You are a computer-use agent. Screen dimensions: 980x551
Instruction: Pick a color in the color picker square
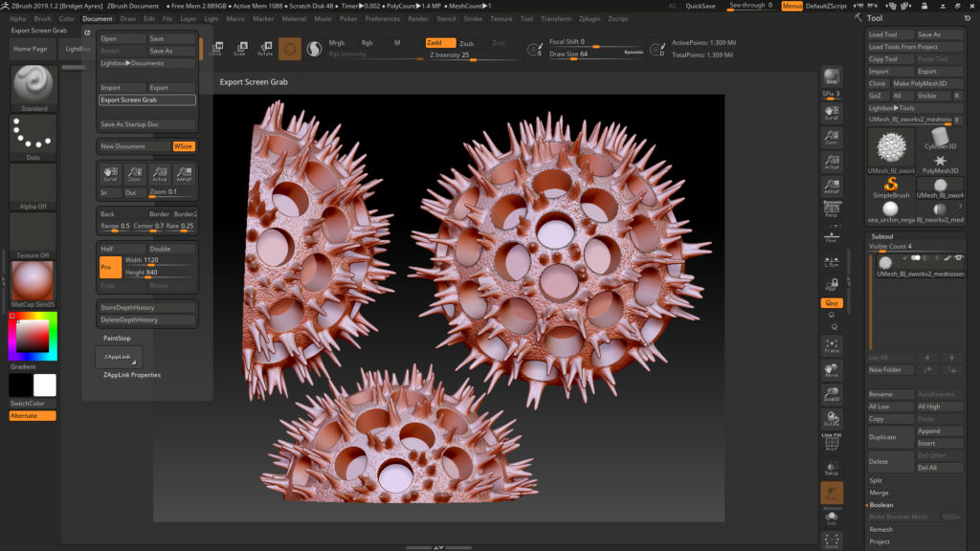(32, 337)
